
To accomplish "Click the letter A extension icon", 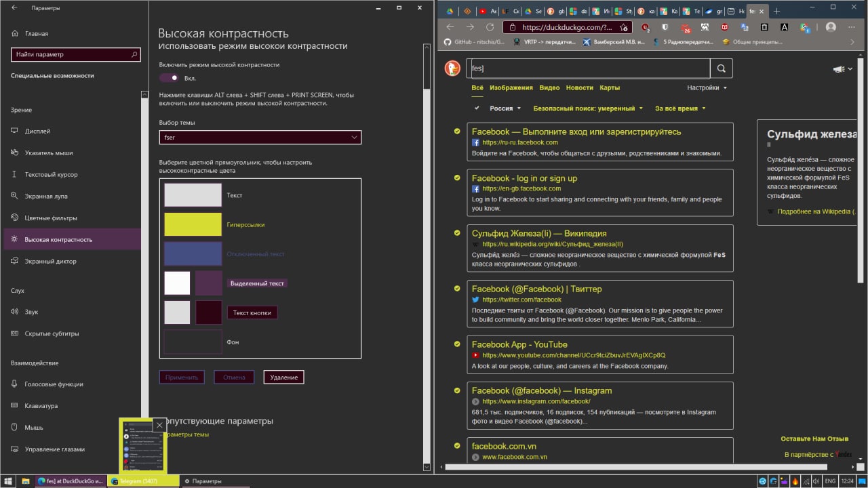I will (x=785, y=28).
